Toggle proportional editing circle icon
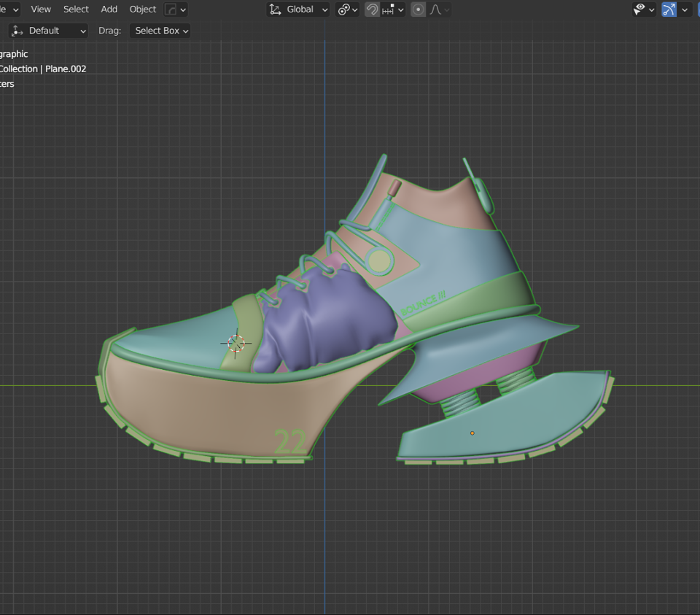This screenshot has width=700, height=615. [x=419, y=9]
